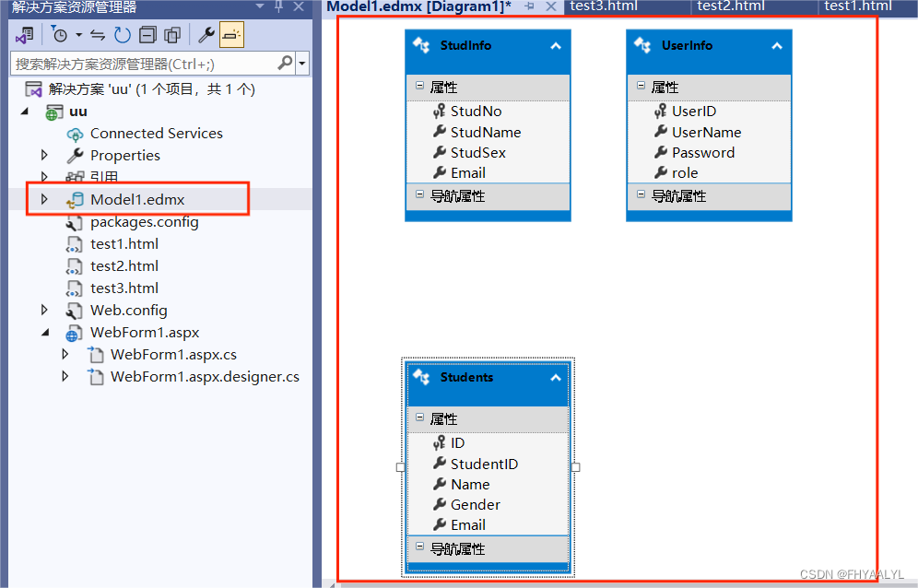
Task: Select test3.html in Solution Explorer
Action: 124,288
